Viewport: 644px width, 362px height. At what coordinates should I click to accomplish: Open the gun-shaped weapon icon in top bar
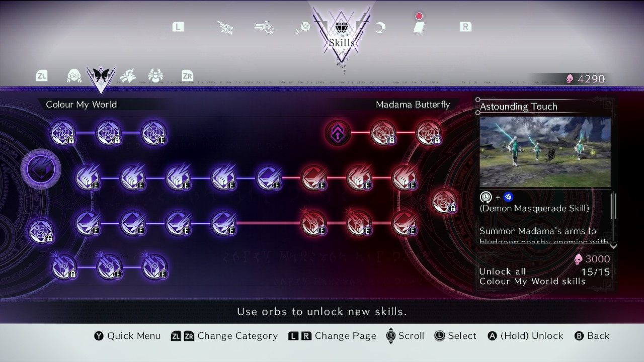pyautogui.click(x=264, y=27)
